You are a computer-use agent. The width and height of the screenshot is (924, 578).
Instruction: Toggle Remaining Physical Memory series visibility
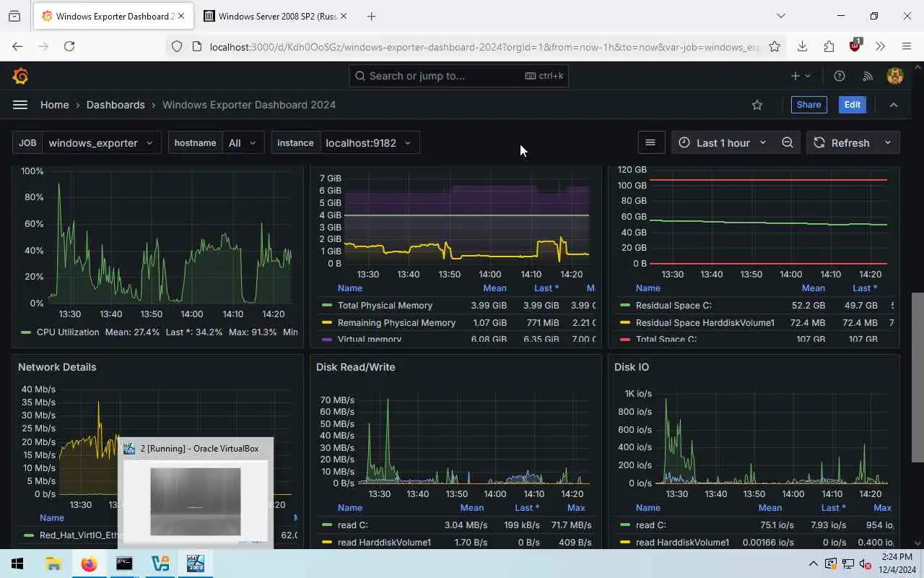click(396, 323)
